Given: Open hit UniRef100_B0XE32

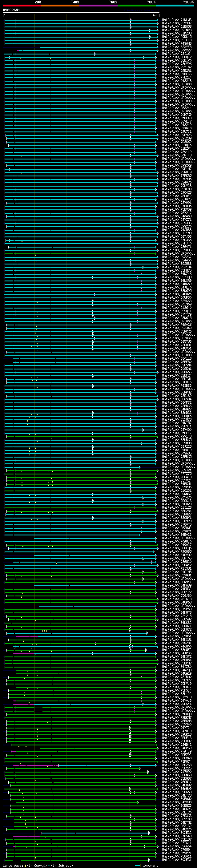Looking at the screenshot, I should point(177,833).
